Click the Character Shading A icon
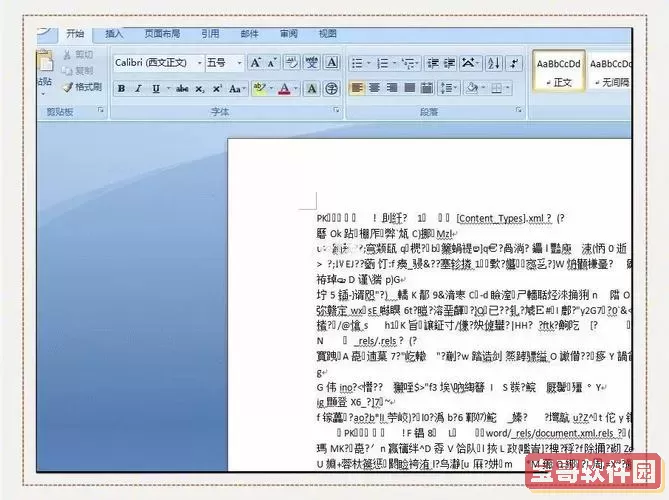Screen dimensions: 669x500 (x=312, y=89)
